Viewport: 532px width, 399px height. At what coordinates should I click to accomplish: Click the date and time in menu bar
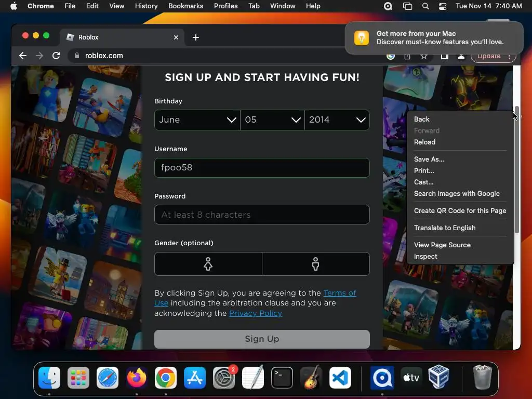488,6
